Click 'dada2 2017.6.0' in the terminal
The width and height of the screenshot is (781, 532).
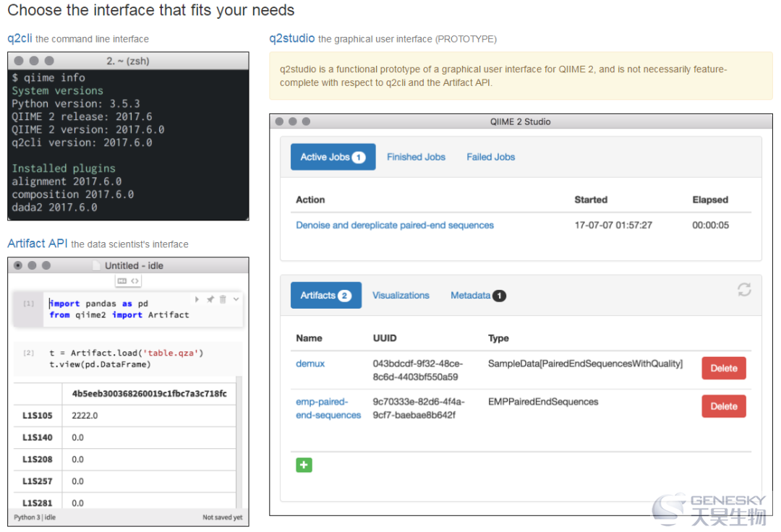point(54,207)
